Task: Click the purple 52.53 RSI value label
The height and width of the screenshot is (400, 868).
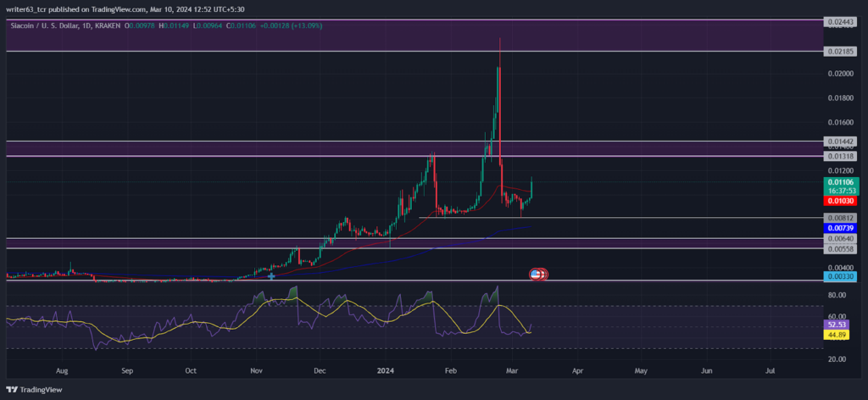Action: point(836,325)
